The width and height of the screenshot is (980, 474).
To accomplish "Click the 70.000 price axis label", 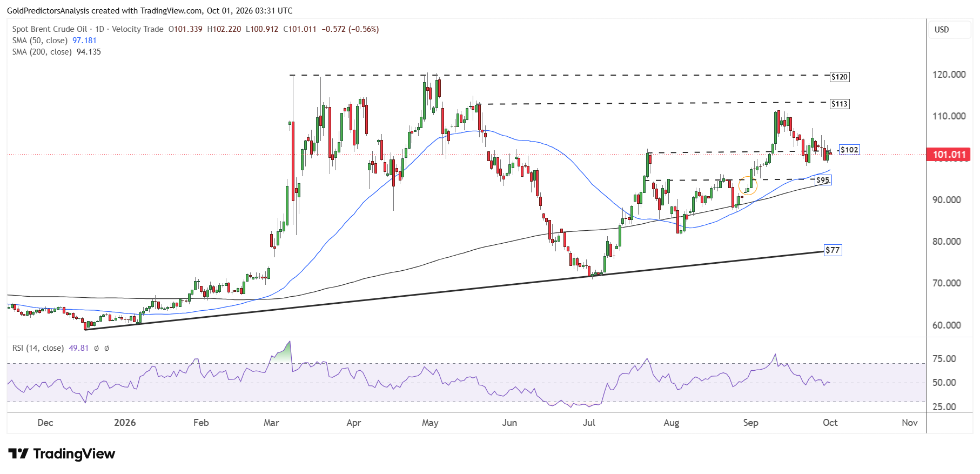I will 947,283.
